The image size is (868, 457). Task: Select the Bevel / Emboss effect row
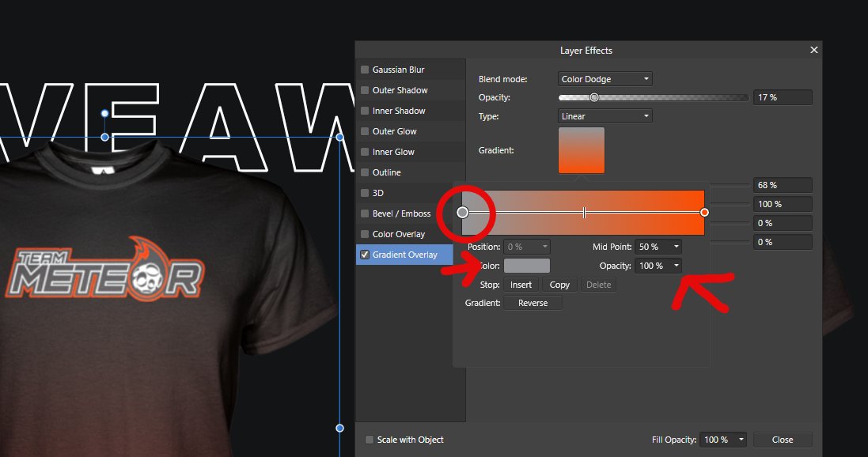click(x=404, y=213)
